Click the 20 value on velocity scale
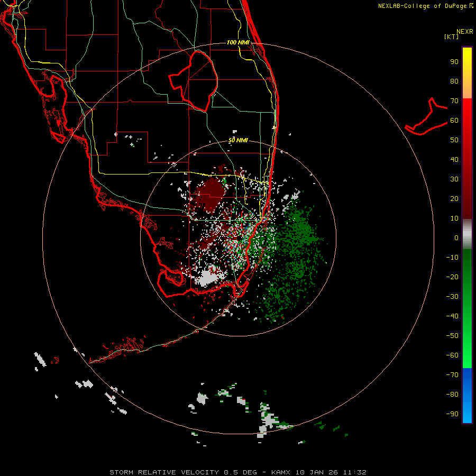 (454, 198)
